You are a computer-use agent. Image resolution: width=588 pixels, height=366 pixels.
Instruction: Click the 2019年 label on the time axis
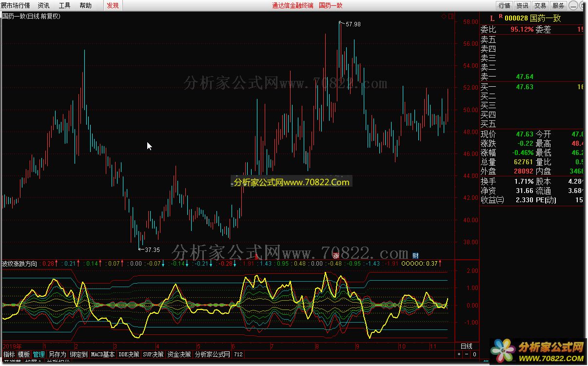(x=11, y=347)
